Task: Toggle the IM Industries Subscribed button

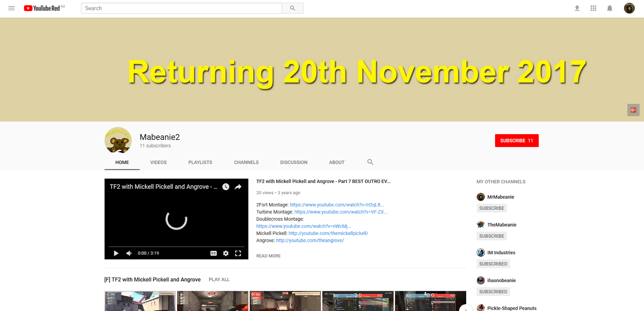Action: 493,264
